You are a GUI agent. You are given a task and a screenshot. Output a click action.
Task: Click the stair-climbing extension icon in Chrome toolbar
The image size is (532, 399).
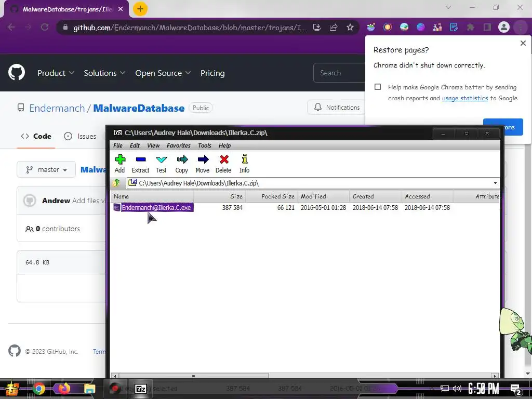(437, 27)
